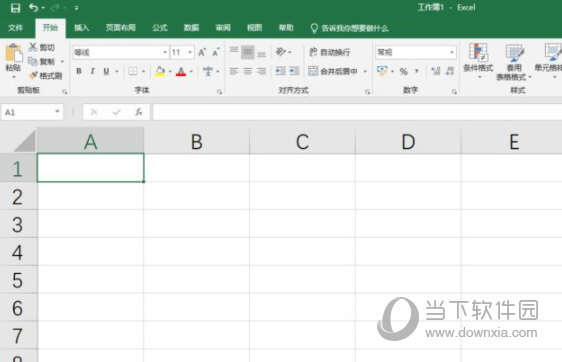Click the Decrease Decimal icon
Viewport: 562px width, 362px height.
(450, 71)
